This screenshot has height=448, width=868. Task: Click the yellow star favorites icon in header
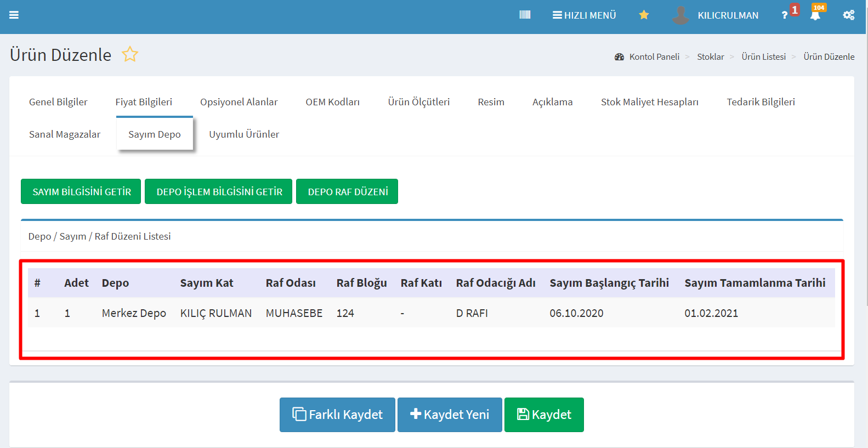644,15
